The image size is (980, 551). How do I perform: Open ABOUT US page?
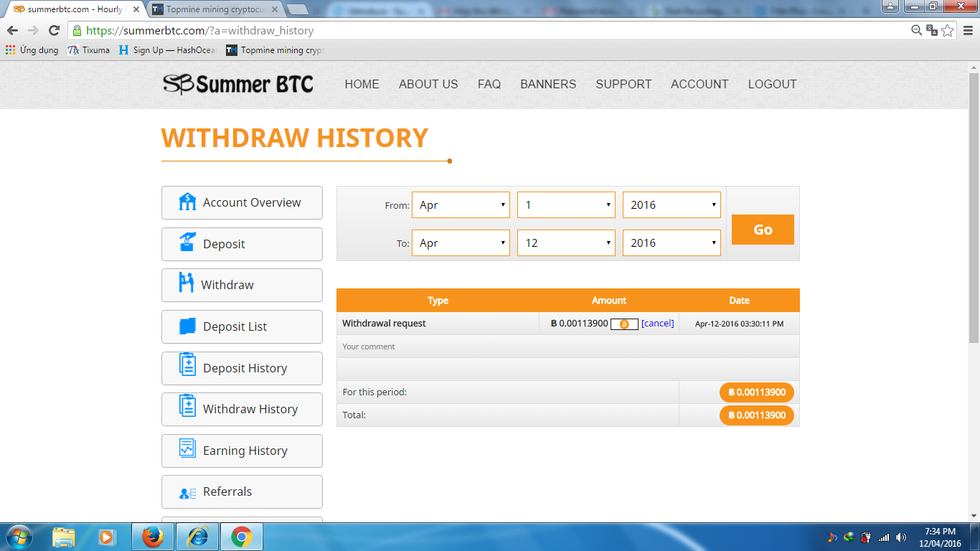click(428, 84)
